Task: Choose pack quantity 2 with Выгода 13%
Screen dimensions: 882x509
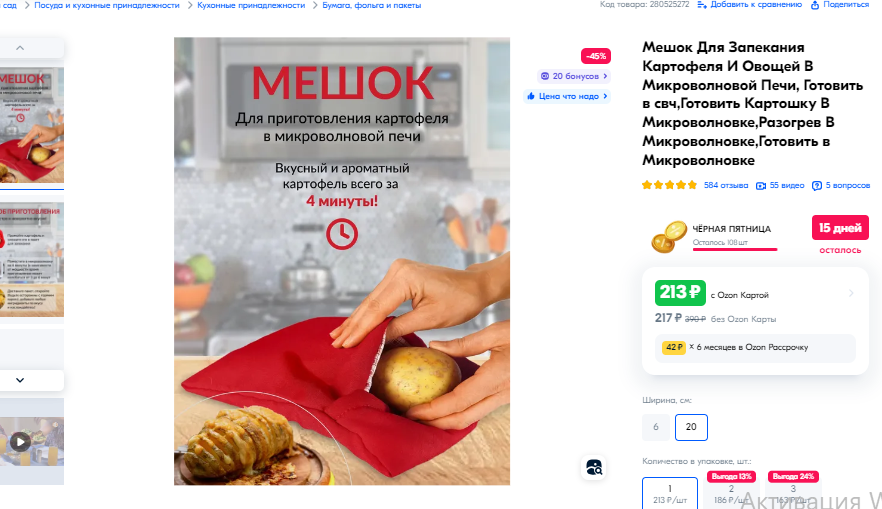Action: (732, 491)
